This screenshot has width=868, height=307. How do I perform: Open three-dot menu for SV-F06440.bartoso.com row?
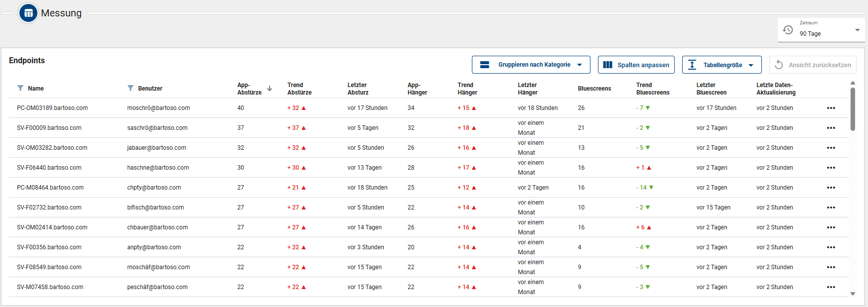point(831,168)
